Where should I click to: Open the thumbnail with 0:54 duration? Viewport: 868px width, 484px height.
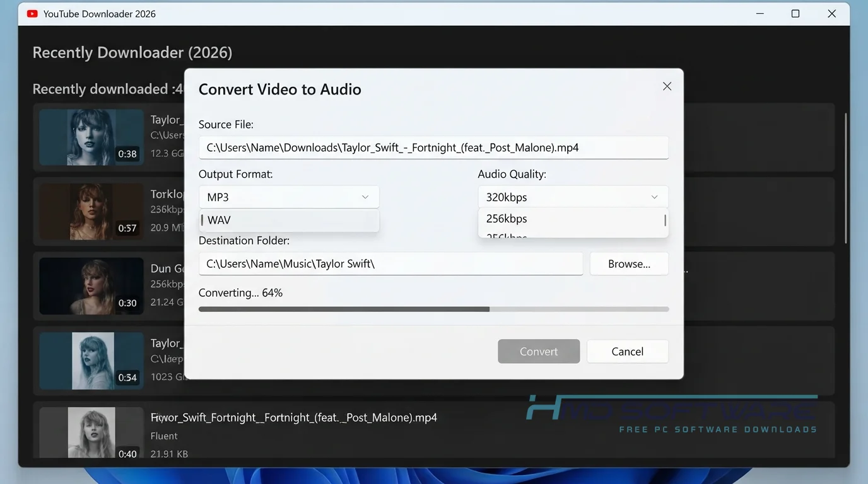tap(91, 360)
